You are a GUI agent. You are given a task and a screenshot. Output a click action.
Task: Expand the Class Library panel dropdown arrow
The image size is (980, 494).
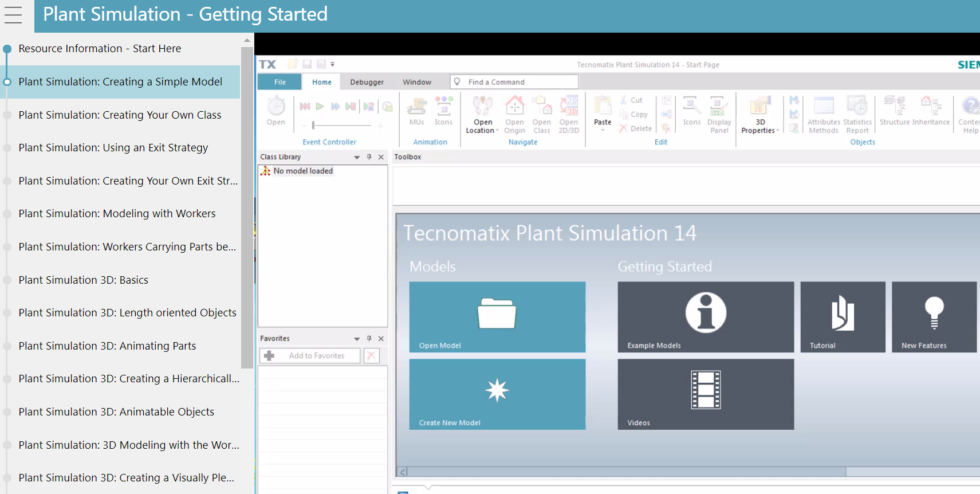click(357, 157)
